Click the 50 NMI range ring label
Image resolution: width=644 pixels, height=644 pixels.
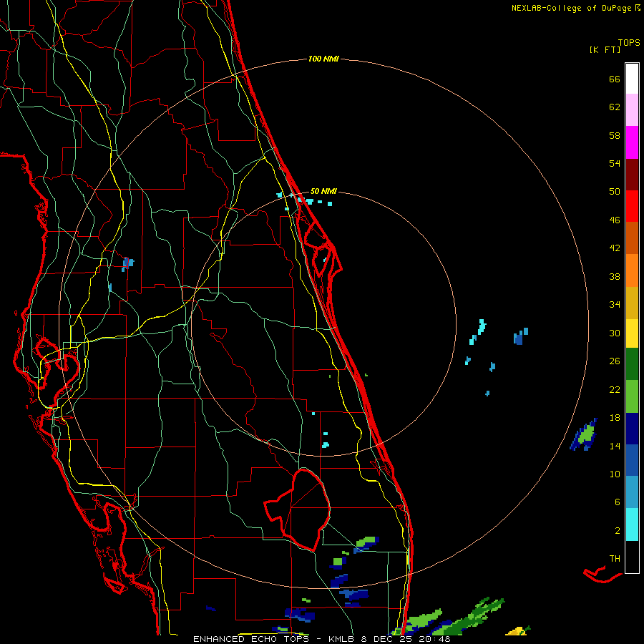coord(323,191)
